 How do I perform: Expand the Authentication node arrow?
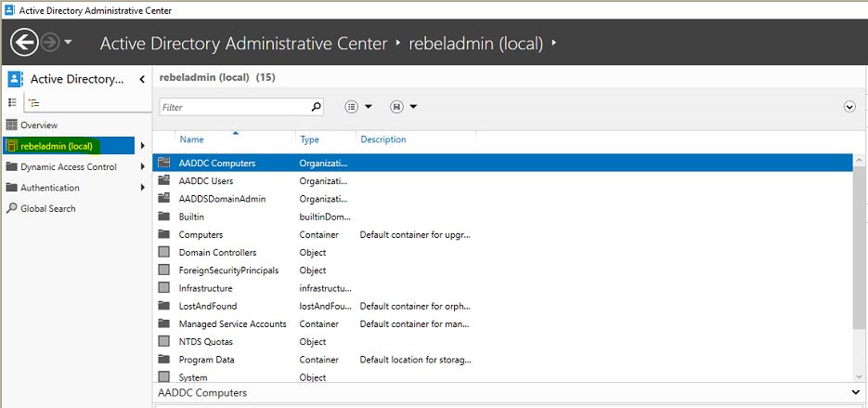click(x=142, y=188)
